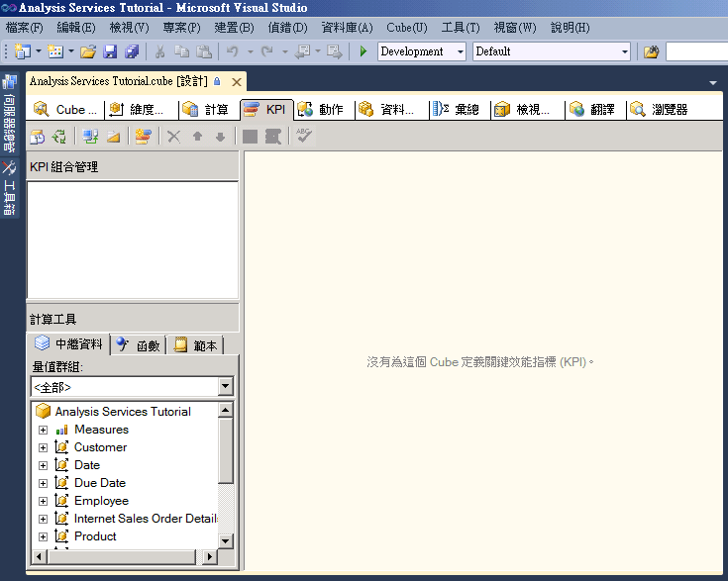This screenshot has width=728, height=581.
Task: Click the Paste clipboard icon
Action: click(x=204, y=51)
